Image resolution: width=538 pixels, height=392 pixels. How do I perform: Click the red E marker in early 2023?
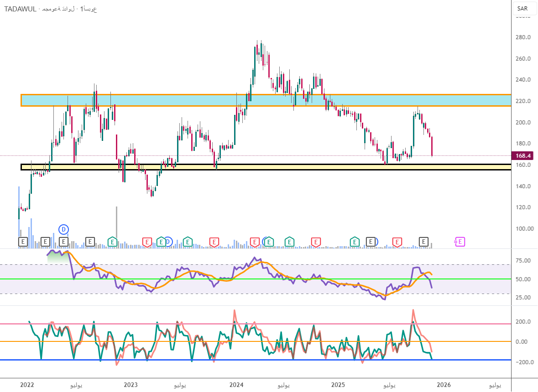tap(147, 242)
